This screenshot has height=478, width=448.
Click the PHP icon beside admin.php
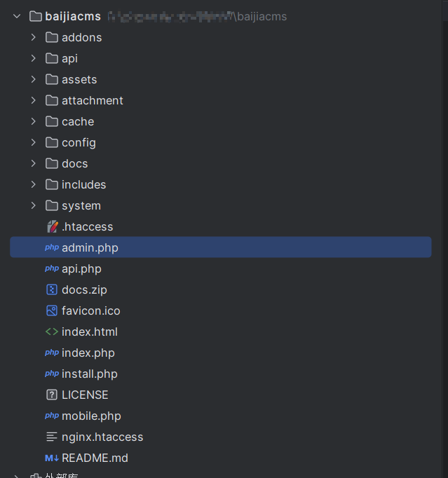pyautogui.click(x=52, y=247)
